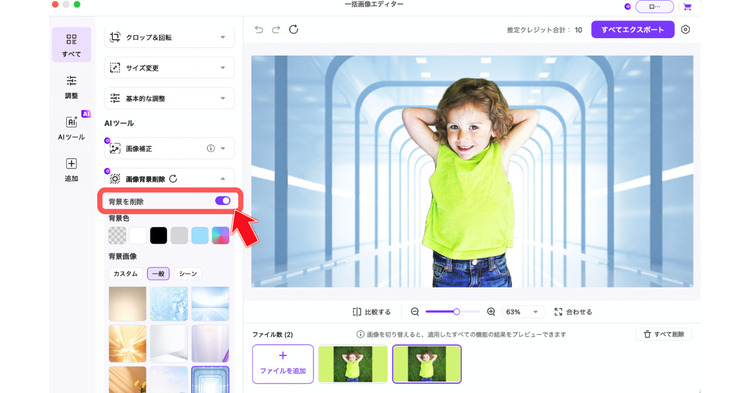Choose the beige gradient background image
The width and height of the screenshot is (750, 393).
128,304
